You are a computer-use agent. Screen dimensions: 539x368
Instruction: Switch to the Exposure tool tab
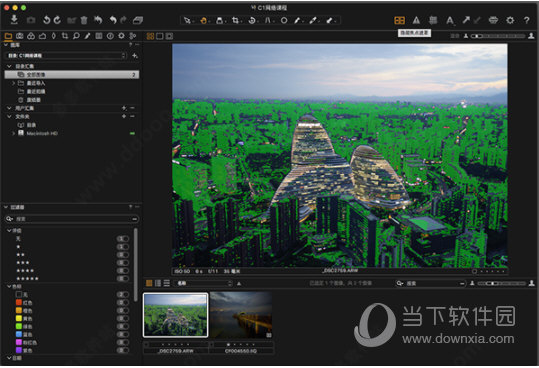pyautogui.click(x=42, y=36)
